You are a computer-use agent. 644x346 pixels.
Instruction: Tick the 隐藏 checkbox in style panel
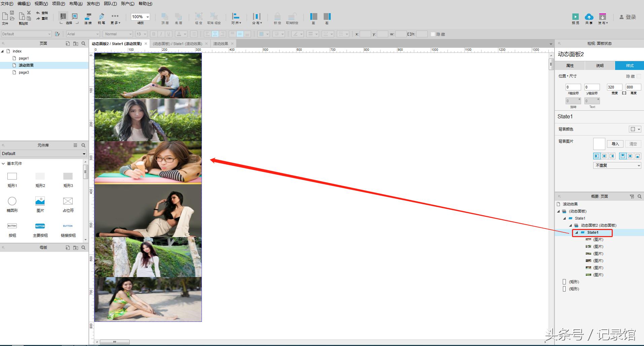click(639, 76)
